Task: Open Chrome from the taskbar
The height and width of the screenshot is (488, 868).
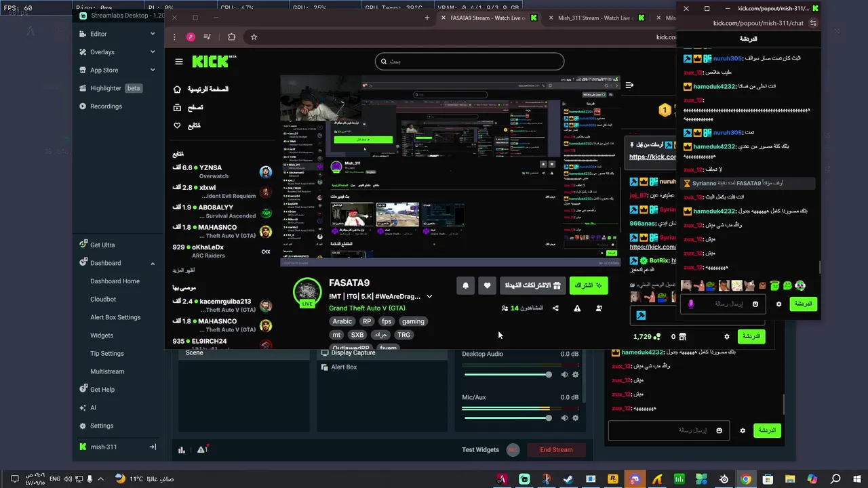Action: [x=746, y=479]
